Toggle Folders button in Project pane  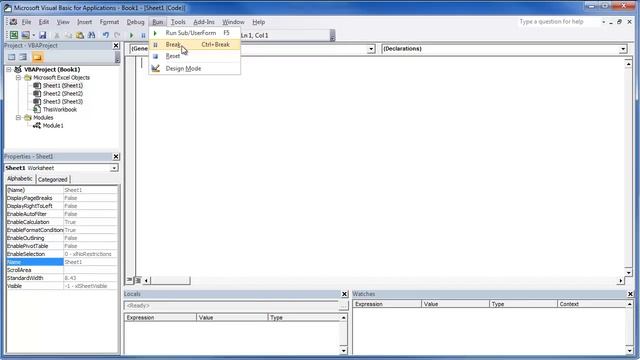pos(37,57)
